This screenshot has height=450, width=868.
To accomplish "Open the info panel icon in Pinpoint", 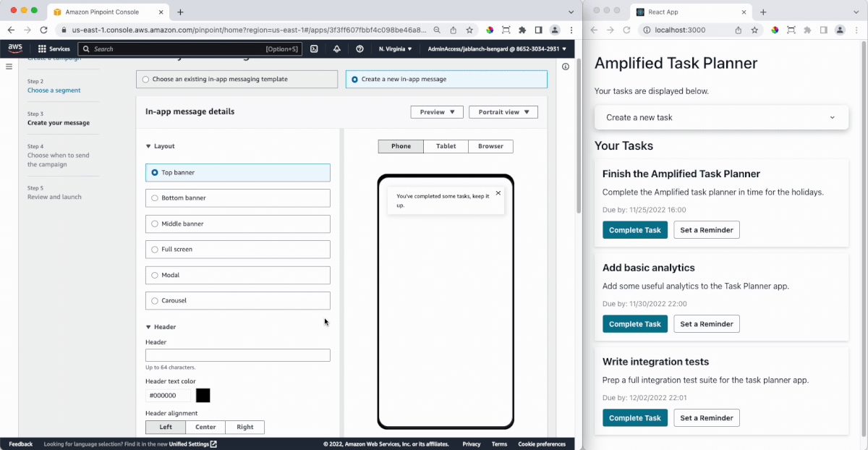I will (566, 67).
